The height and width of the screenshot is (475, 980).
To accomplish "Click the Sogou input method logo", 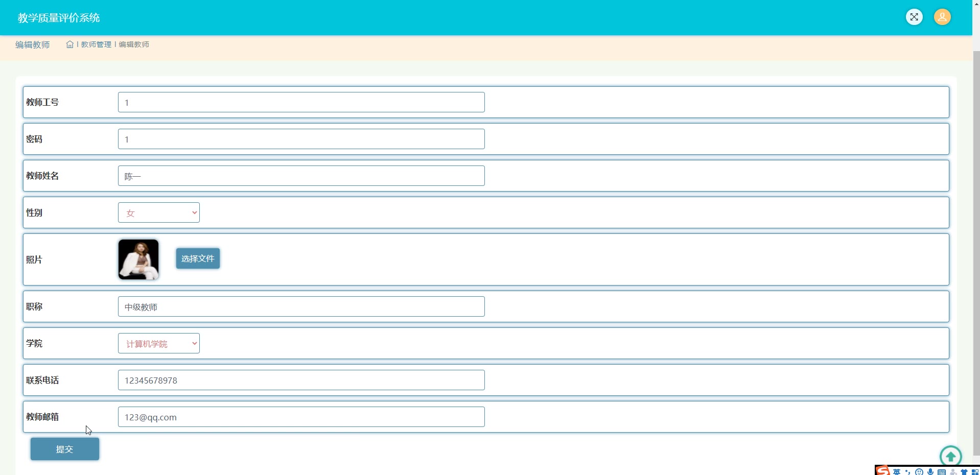I will (883, 471).
